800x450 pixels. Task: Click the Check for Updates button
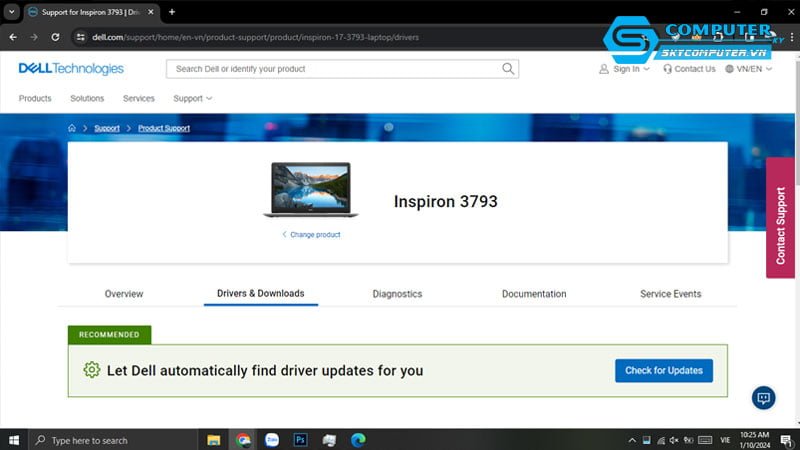pyautogui.click(x=663, y=370)
